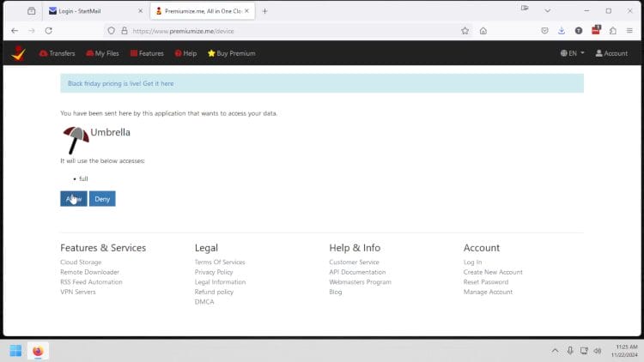Open Firefox downloads panel
Image resolution: width=644 pixels, height=362 pixels.
click(x=562, y=30)
